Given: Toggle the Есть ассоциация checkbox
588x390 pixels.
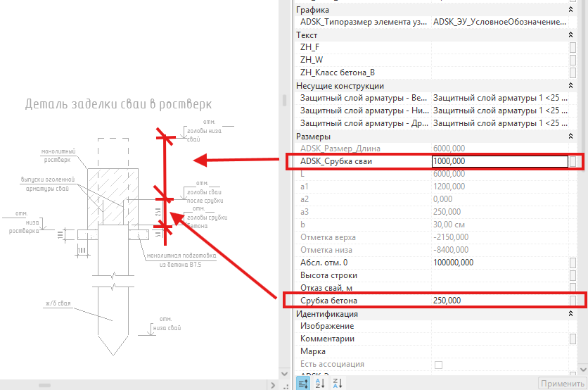Looking at the screenshot, I should (438, 365).
